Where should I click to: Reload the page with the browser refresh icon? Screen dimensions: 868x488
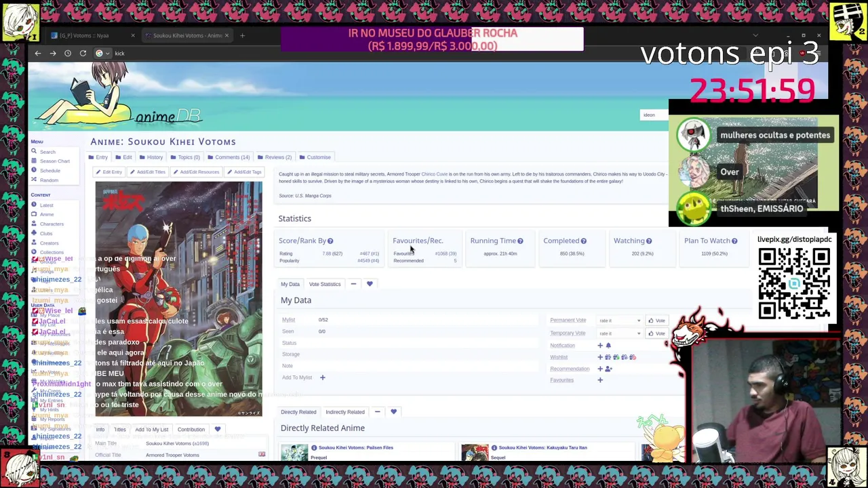pyautogui.click(x=83, y=53)
